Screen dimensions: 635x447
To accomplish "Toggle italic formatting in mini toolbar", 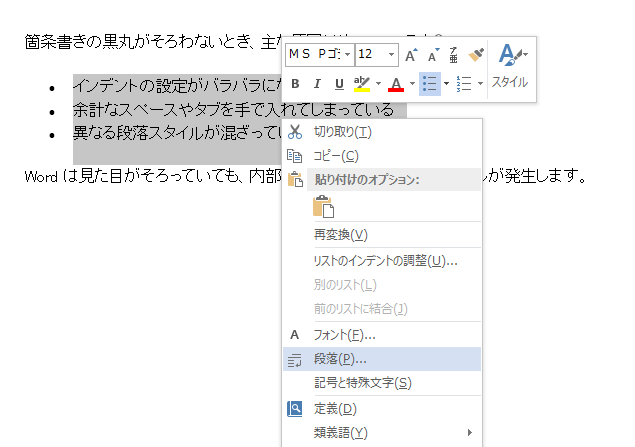I will click(x=317, y=83).
